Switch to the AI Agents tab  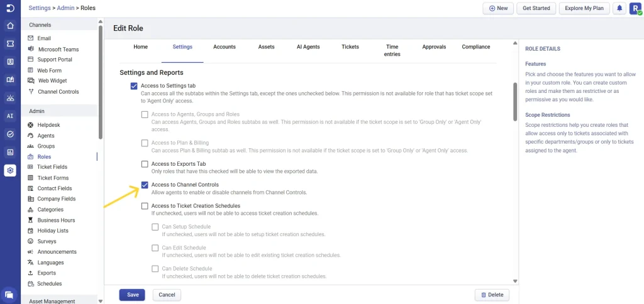[x=308, y=46]
